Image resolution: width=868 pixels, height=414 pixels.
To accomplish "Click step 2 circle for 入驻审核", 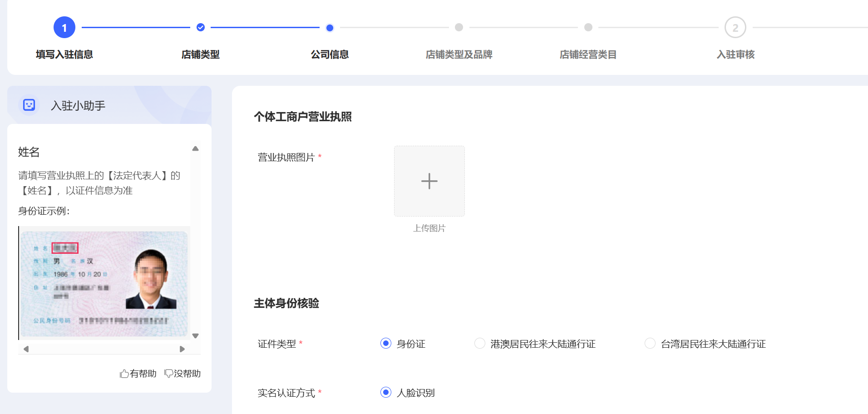I will tap(735, 28).
